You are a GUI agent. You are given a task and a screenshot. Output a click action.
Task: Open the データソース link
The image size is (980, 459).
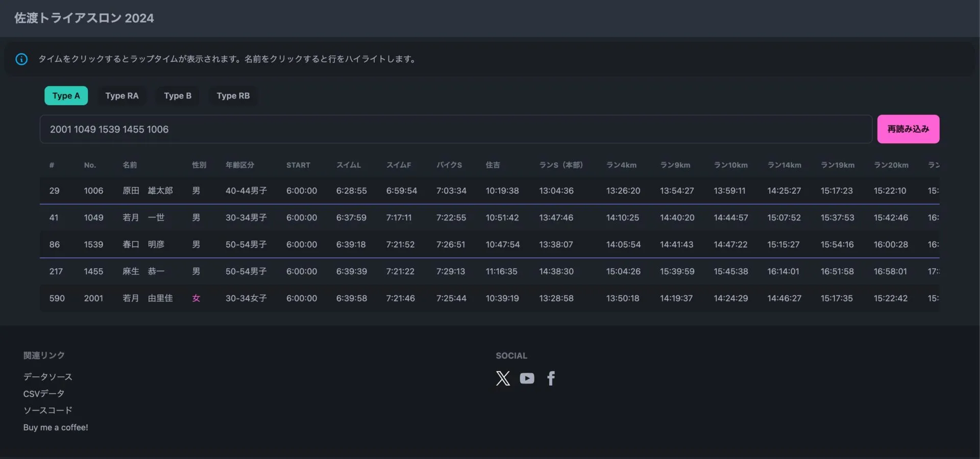(47, 377)
